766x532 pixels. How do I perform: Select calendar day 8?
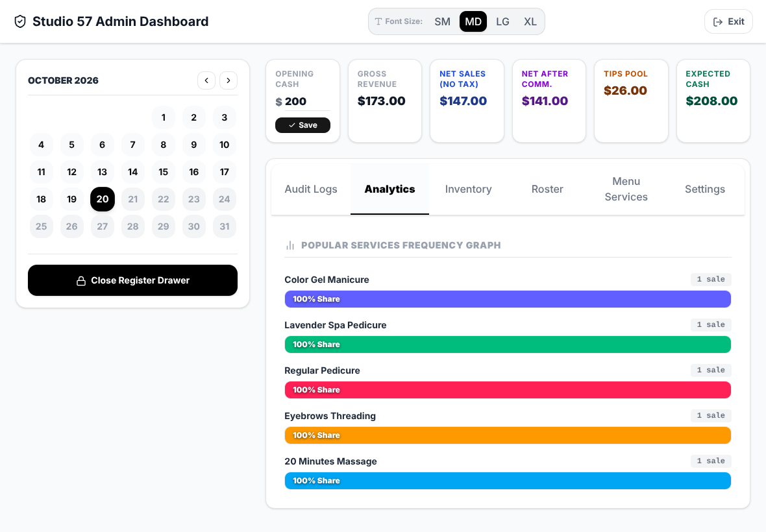(164, 145)
